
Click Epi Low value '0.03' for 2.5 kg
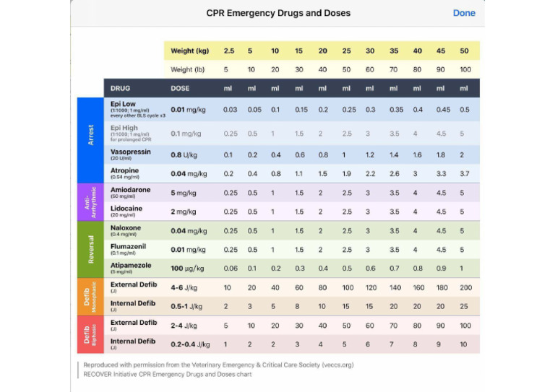[x=230, y=110]
